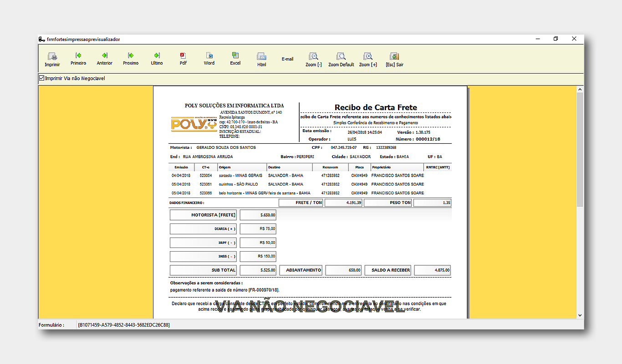Click the DIARIA value R$ 75,00
The height and width of the screenshot is (364, 622).
[258, 229]
